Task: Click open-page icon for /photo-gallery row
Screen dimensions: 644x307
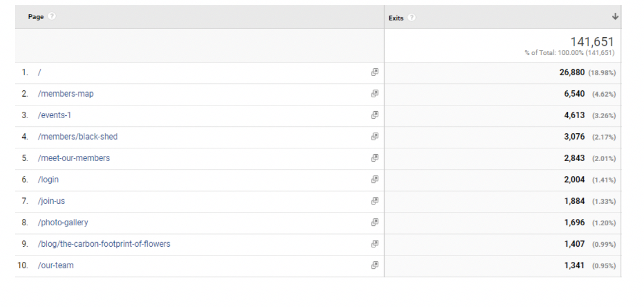Action: point(375,222)
